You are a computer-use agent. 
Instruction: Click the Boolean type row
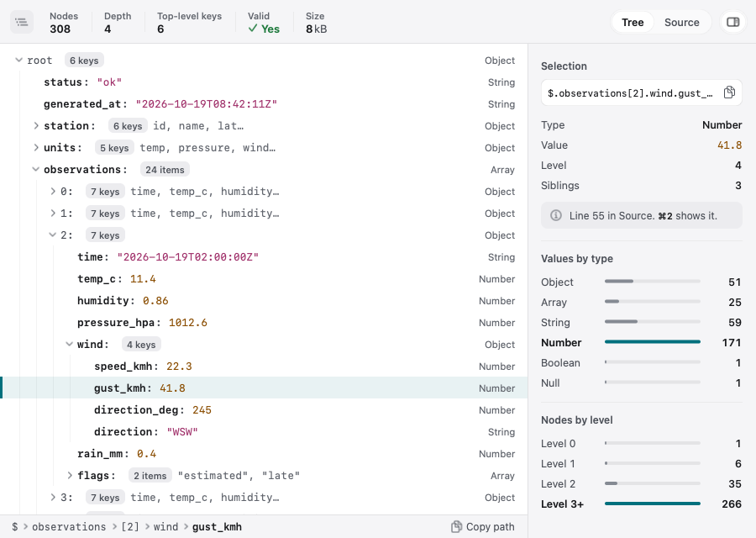tap(641, 363)
